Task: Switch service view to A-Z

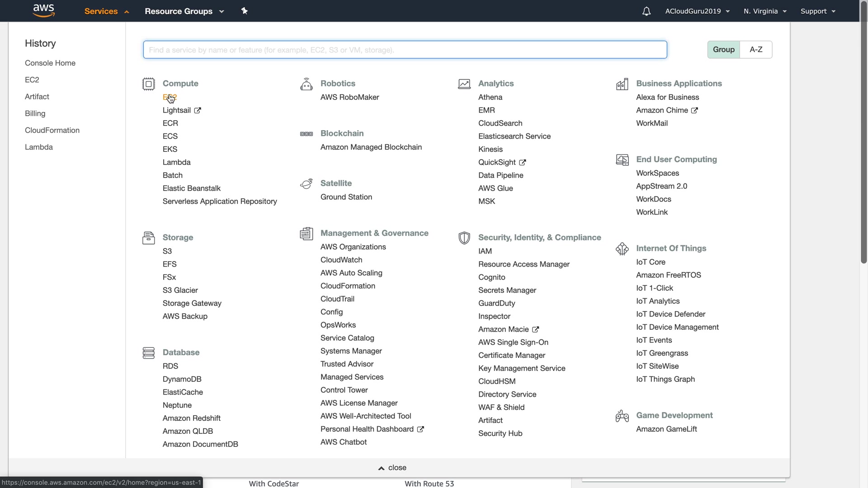Action: tap(756, 50)
